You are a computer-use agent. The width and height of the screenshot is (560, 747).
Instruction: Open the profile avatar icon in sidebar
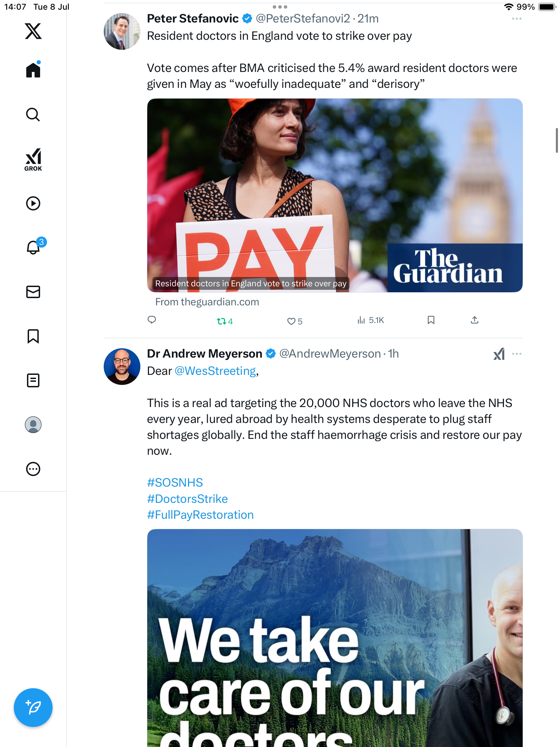point(33,425)
